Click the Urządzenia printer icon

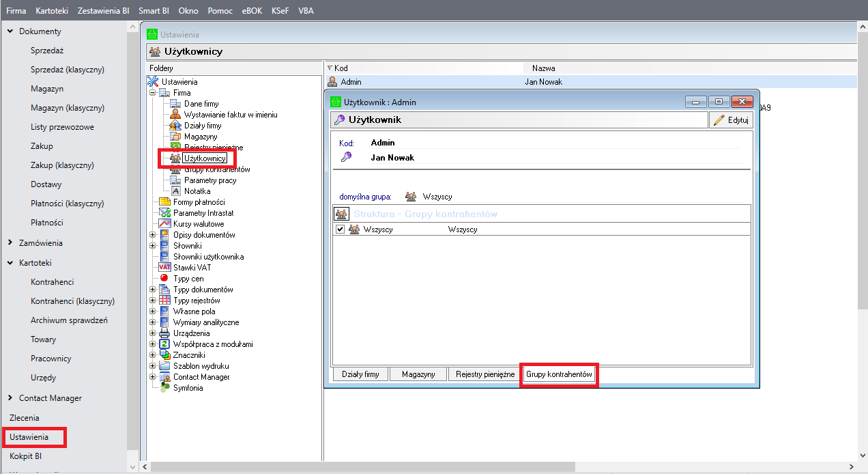click(164, 333)
